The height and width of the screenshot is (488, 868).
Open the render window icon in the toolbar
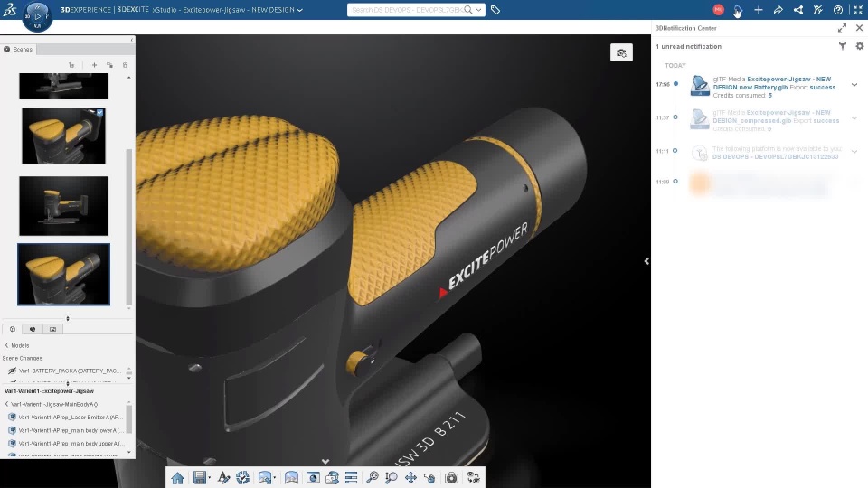[313, 478]
